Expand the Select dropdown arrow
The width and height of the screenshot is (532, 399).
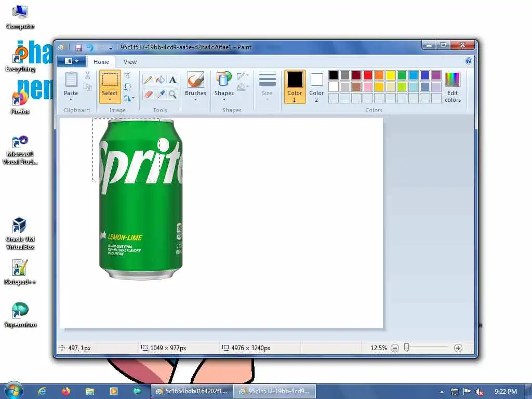click(x=110, y=100)
